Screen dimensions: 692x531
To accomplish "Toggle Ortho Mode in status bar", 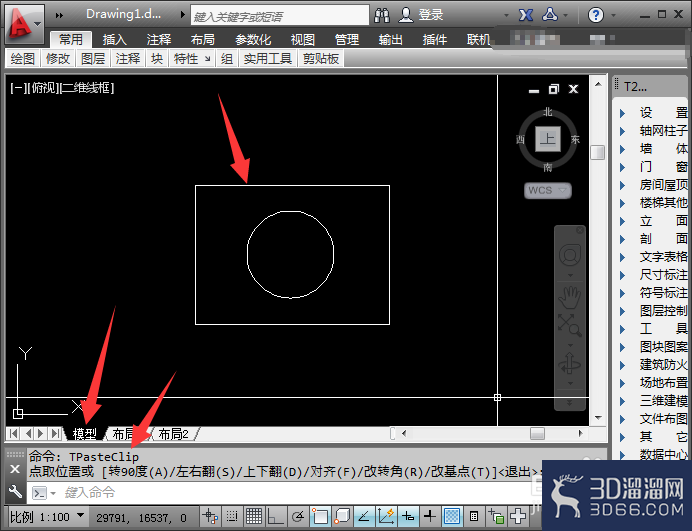I will (276, 516).
